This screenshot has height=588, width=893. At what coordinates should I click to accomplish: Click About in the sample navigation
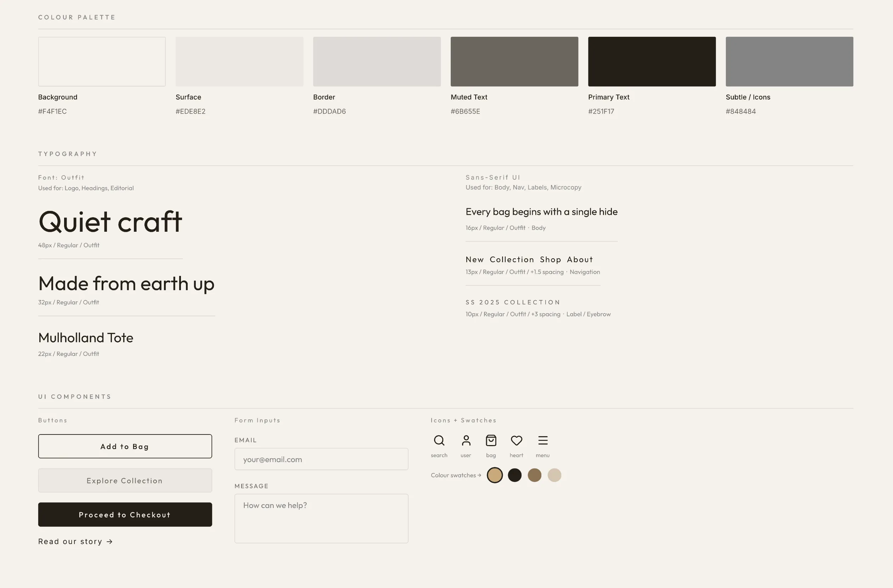coord(579,259)
